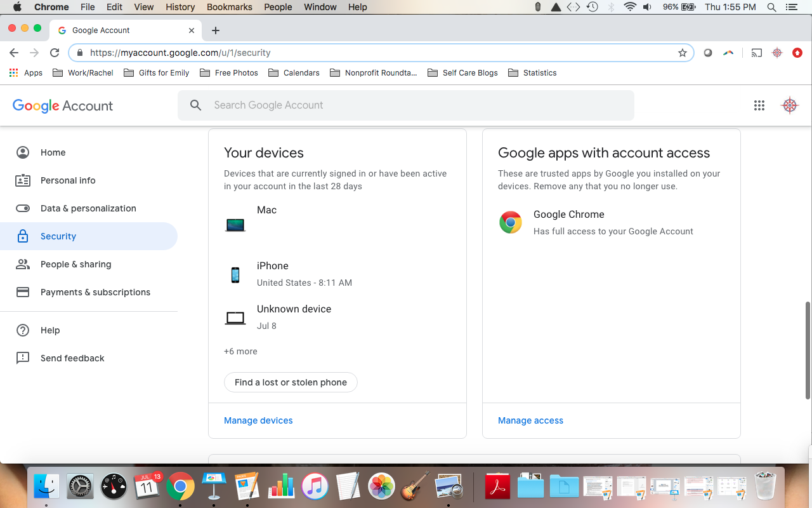This screenshot has height=508, width=812.
Task: Open the Nonprofit Roundta... bookmarks folder
Action: (x=374, y=73)
